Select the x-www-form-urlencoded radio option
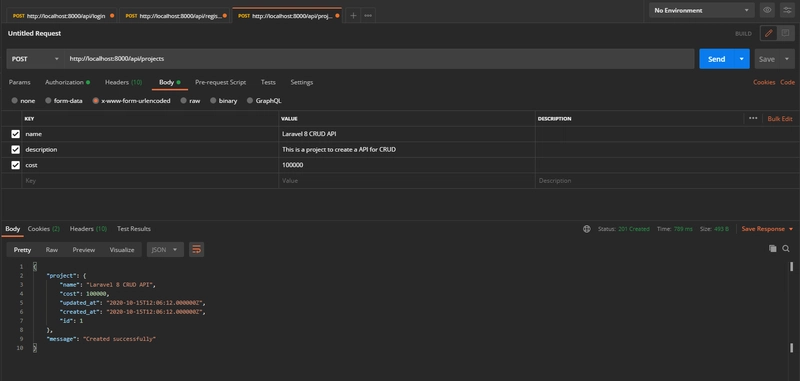 (x=95, y=101)
